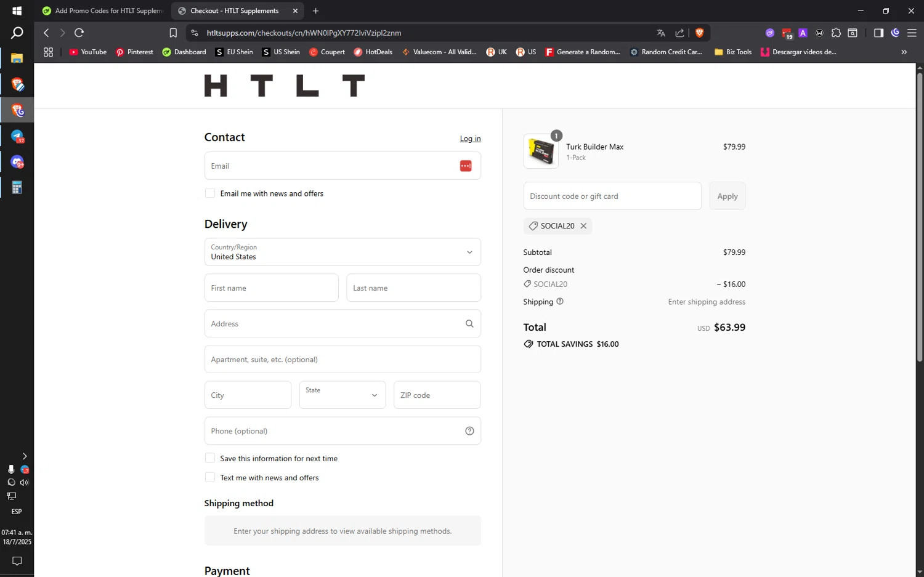Click the share icon in address bar
This screenshot has width=924, height=577.
click(679, 33)
